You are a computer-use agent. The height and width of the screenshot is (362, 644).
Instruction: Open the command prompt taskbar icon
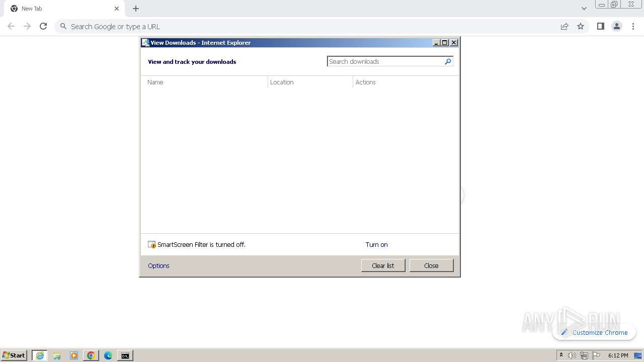click(x=125, y=355)
